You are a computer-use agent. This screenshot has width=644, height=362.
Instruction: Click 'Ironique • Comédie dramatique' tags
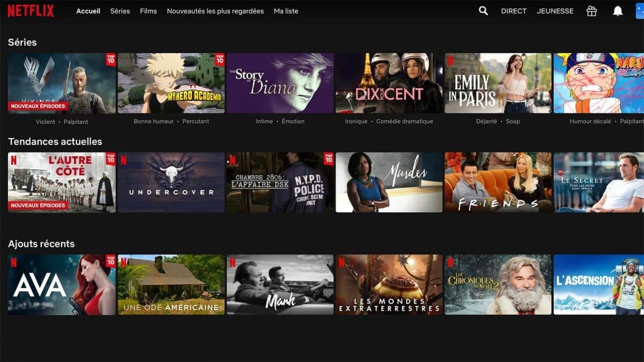389,121
